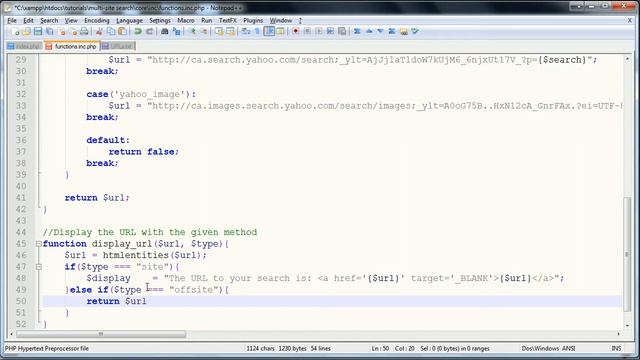Open the Edit menu
This screenshot has height=360, width=640.
[x=28, y=20]
